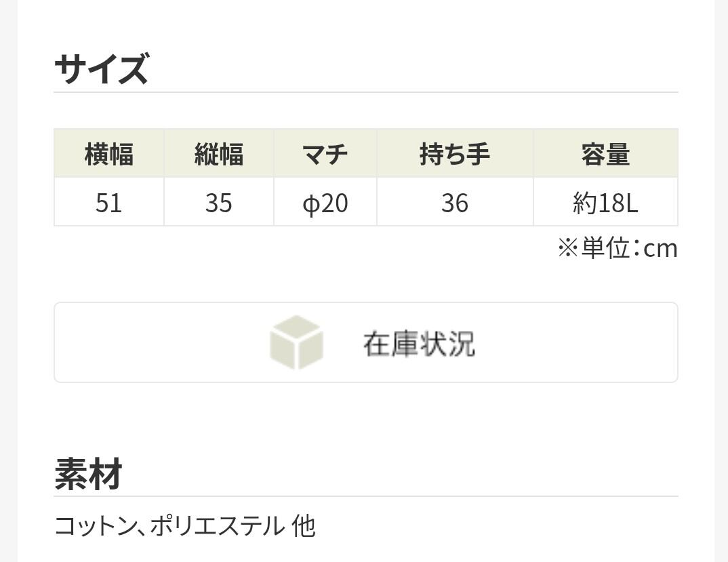
Task: Click the box icon in stock status button
Action: click(296, 342)
